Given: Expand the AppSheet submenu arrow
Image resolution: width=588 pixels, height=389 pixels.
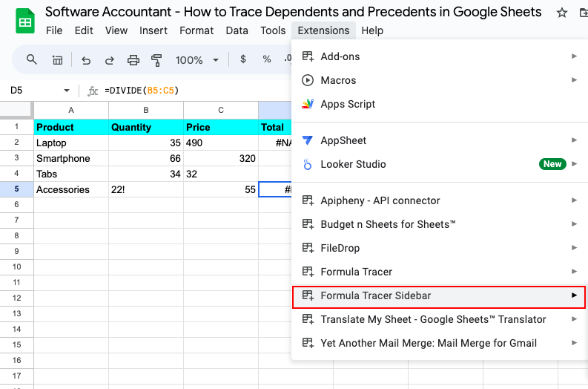Looking at the screenshot, I should click(574, 140).
